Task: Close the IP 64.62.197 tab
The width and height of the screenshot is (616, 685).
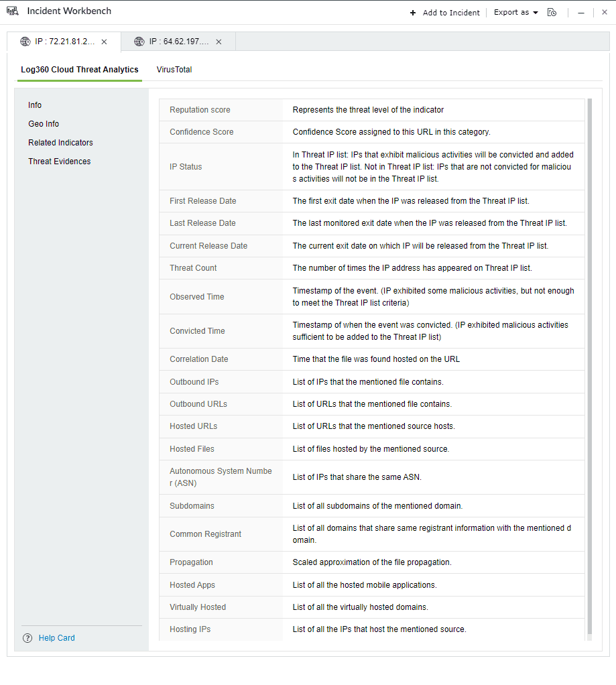Action: pyautogui.click(x=219, y=41)
